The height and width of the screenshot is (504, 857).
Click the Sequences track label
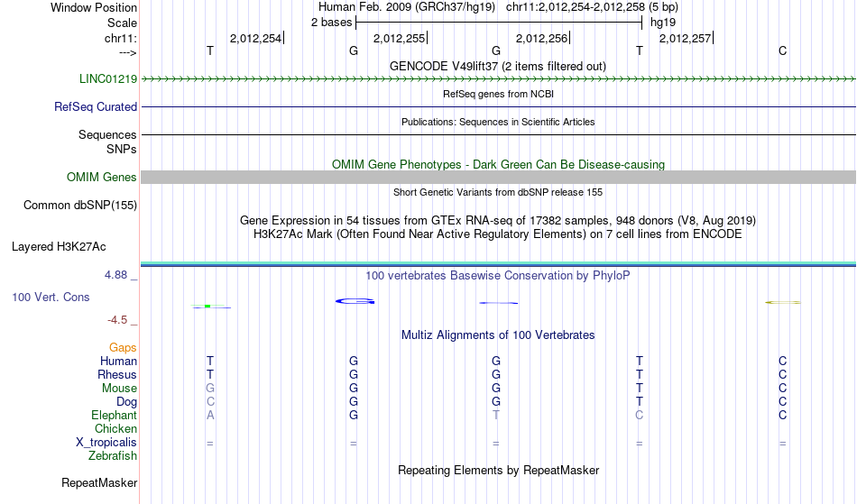(x=107, y=134)
